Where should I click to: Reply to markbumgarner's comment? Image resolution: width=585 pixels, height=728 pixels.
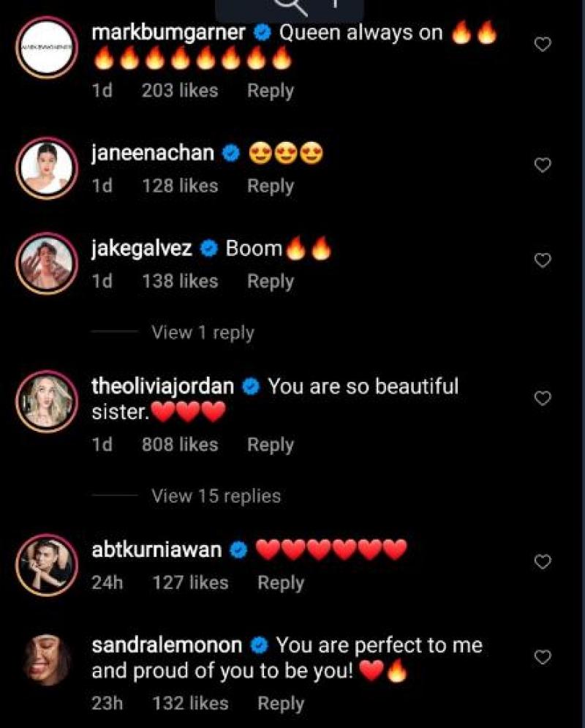click(270, 91)
